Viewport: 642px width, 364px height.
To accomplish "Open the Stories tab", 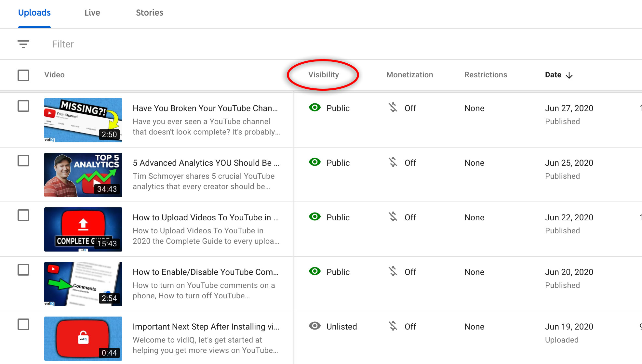I will (x=150, y=13).
